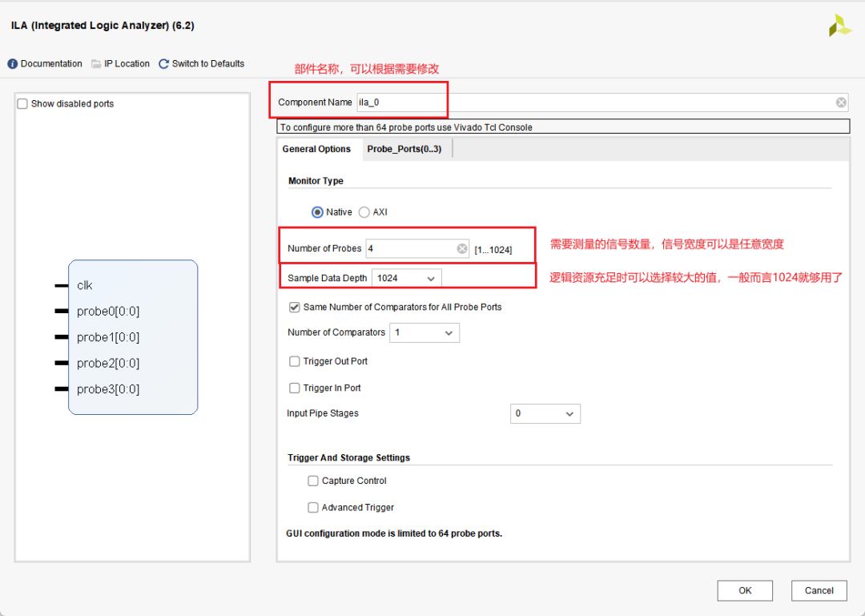This screenshot has height=616, width=865.
Task: Clear the Number of Probes value icon
Action: pos(462,249)
